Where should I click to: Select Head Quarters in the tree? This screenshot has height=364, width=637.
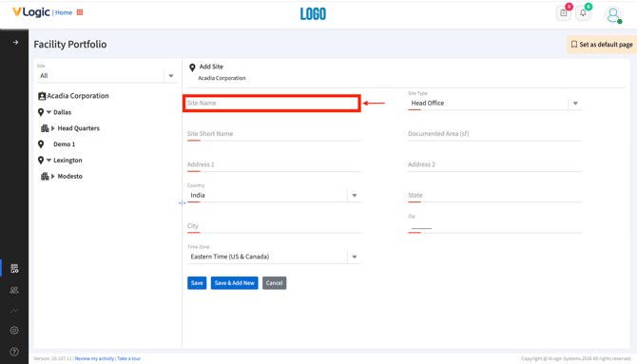(78, 128)
